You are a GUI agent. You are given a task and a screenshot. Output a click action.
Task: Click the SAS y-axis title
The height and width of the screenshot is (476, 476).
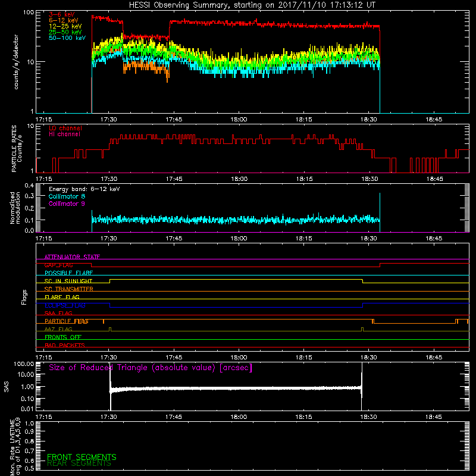pyautogui.click(x=7, y=387)
